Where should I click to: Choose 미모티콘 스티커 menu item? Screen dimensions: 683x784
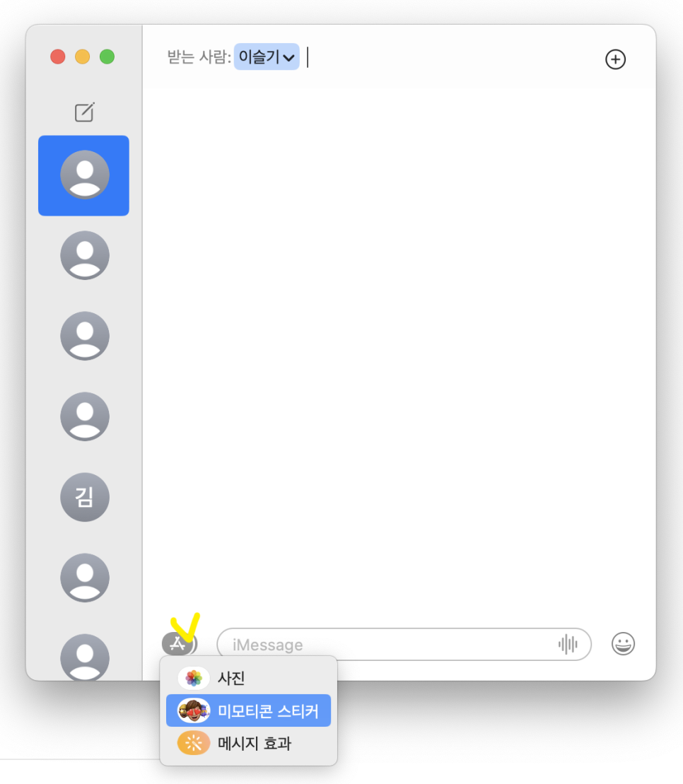click(x=248, y=710)
